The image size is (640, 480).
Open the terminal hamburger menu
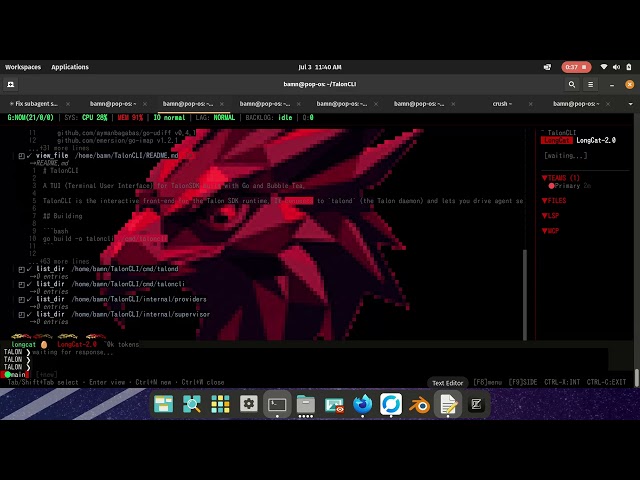(590, 84)
